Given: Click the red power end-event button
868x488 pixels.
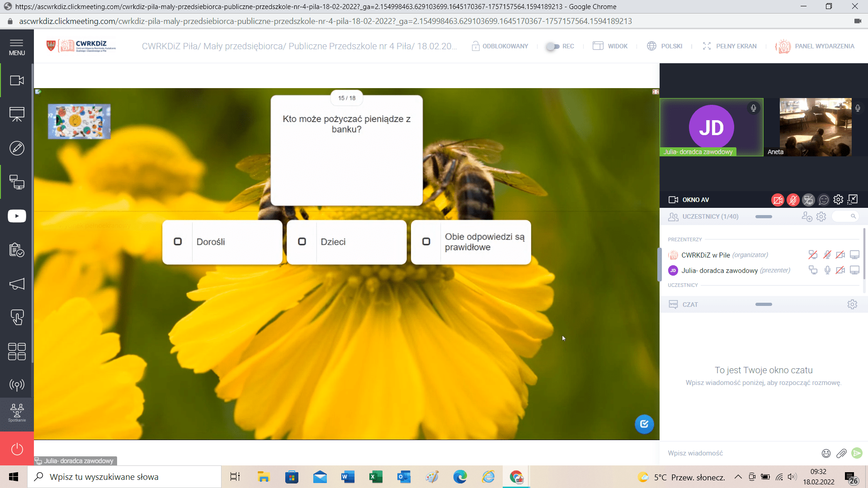Looking at the screenshot, I should [x=17, y=449].
